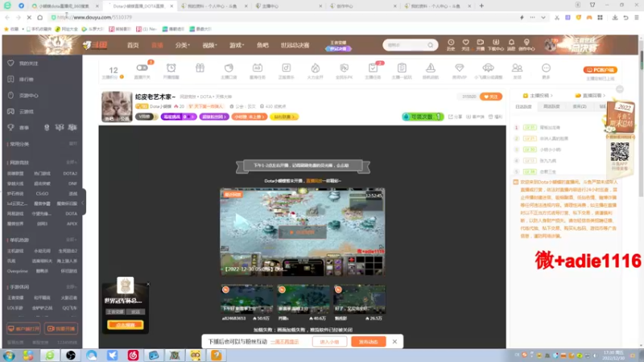Open 鱼吧 in the header nav

pyautogui.click(x=262, y=45)
